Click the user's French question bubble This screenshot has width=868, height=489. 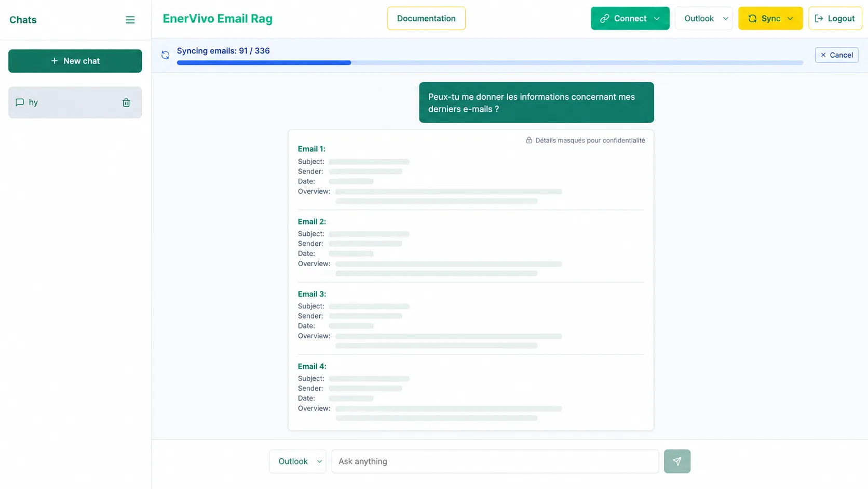pyautogui.click(x=536, y=102)
